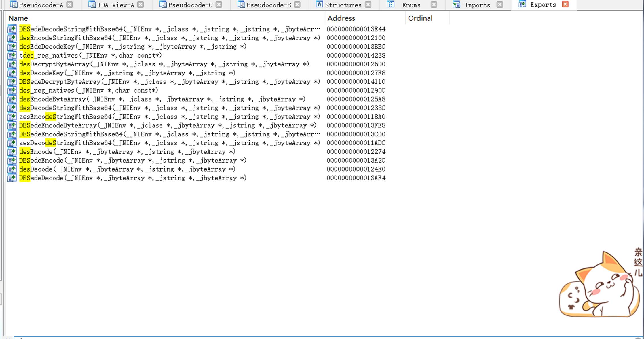The width and height of the screenshot is (644, 339).
Task: Select the desDecode(_JNIEnv export name
Action: point(127,169)
